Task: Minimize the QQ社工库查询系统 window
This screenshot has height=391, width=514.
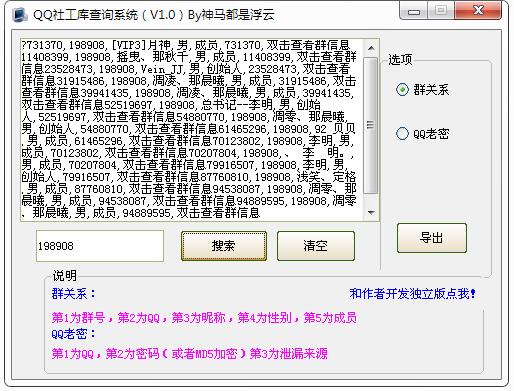Action: [414, 12]
